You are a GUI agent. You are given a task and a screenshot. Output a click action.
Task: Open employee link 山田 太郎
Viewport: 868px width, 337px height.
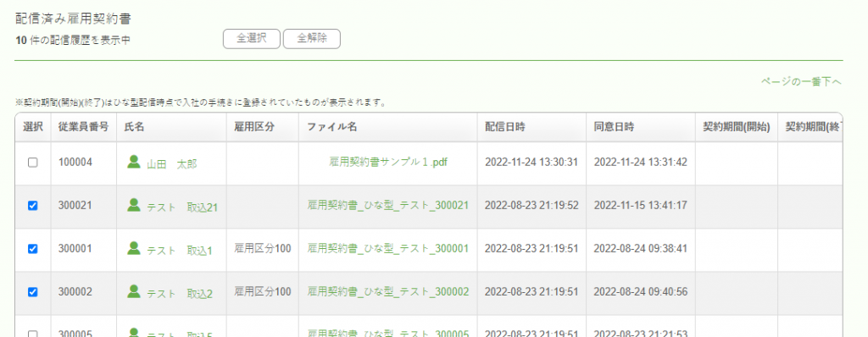click(171, 163)
